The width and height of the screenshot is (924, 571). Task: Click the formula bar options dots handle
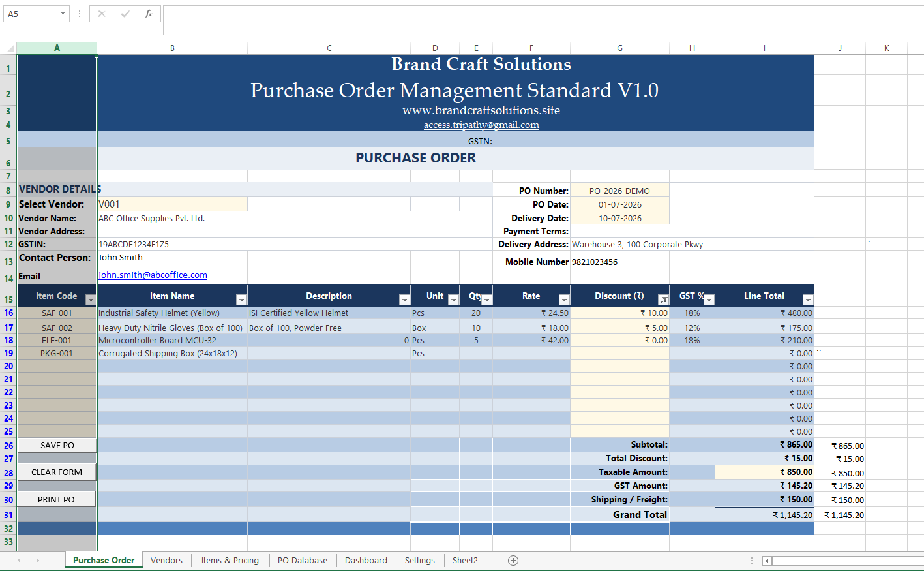click(80, 14)
